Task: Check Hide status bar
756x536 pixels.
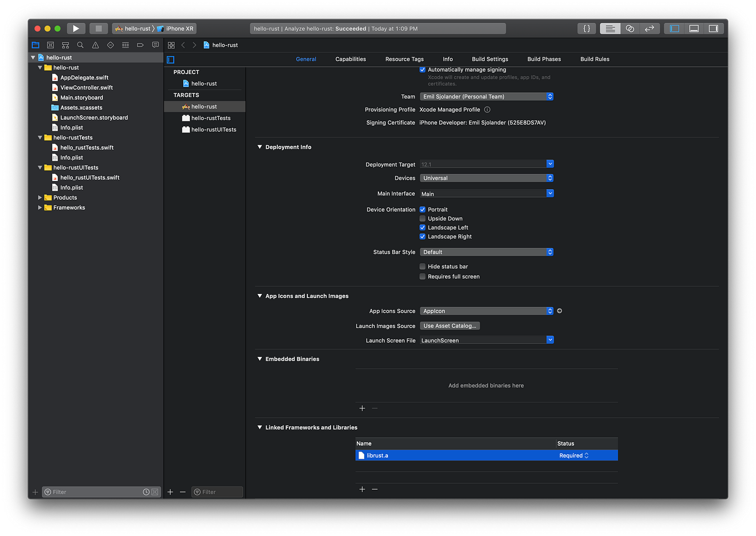Action: [423, 267]
